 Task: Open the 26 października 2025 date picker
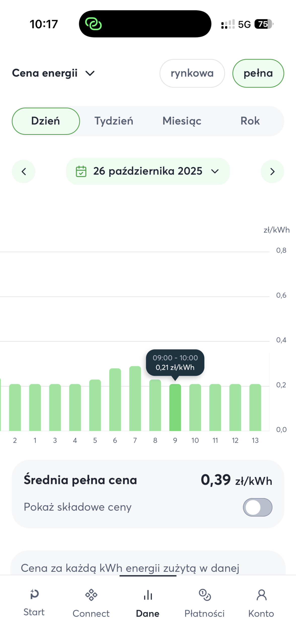pyautogui.click(x=148, y=171)
